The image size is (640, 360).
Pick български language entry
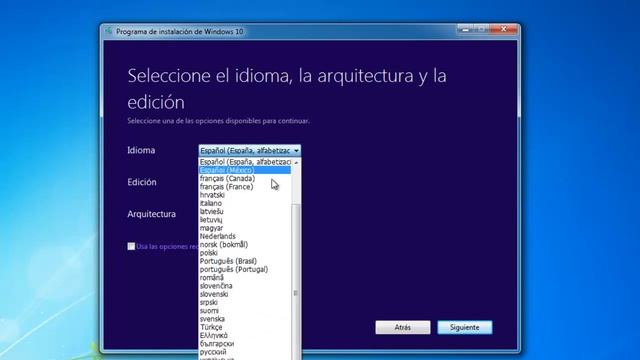click(x=245, y=344)
